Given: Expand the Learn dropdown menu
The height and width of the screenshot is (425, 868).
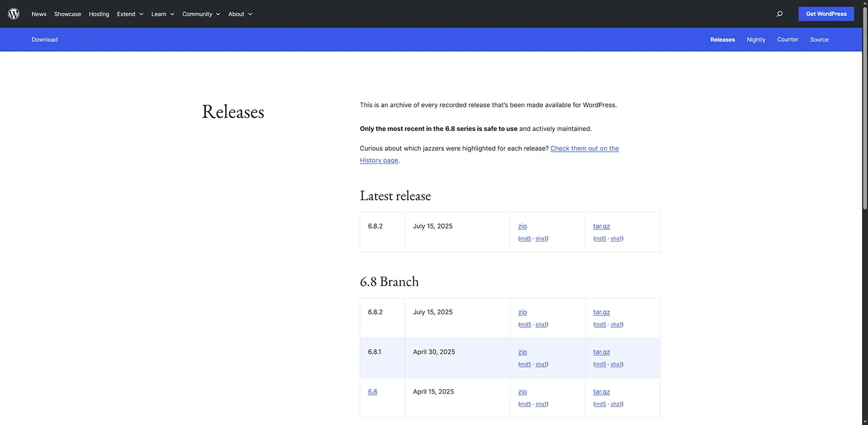Looking at the screenshot, I should point(161,13).
